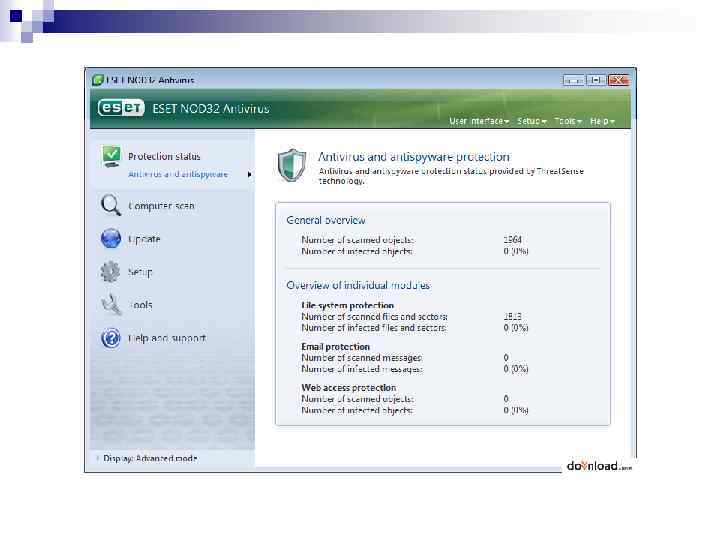Open Help and support section
Image resolution: width=720 pixels, height=540 pixels.
[x=167, y=338]
